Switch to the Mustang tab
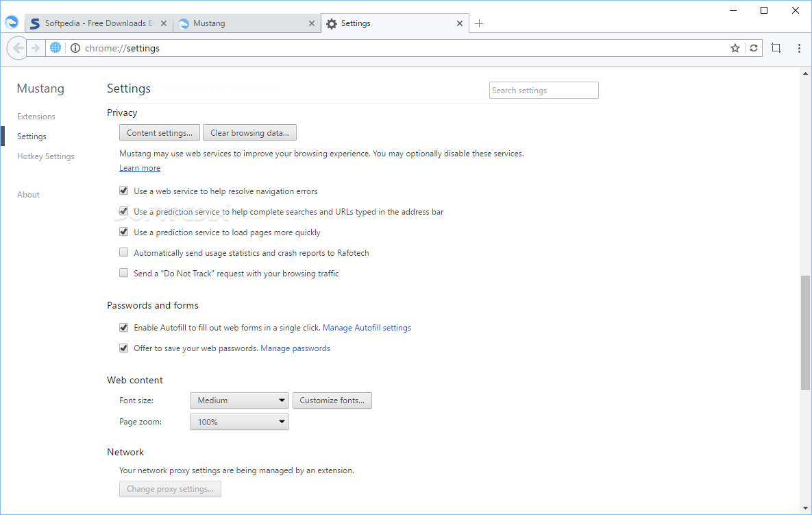The width and height of the screenshot is (812, 515). pos(247,23)
